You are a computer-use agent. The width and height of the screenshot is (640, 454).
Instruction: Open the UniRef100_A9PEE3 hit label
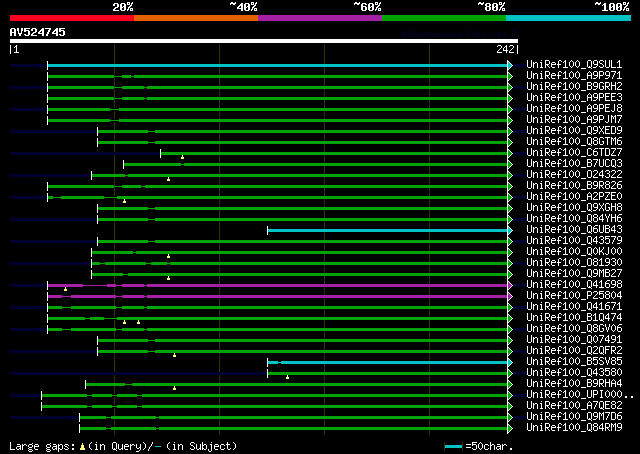tap(574, 98)
